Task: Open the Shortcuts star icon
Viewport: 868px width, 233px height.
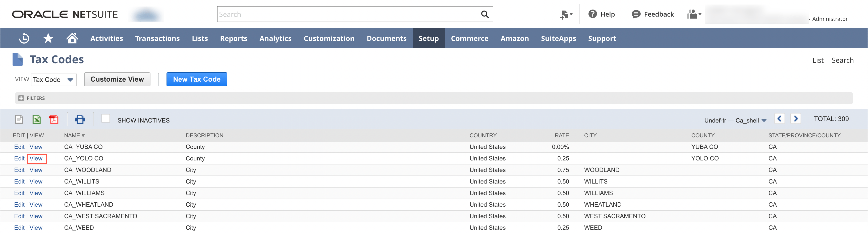Action: tap(48, 38)
